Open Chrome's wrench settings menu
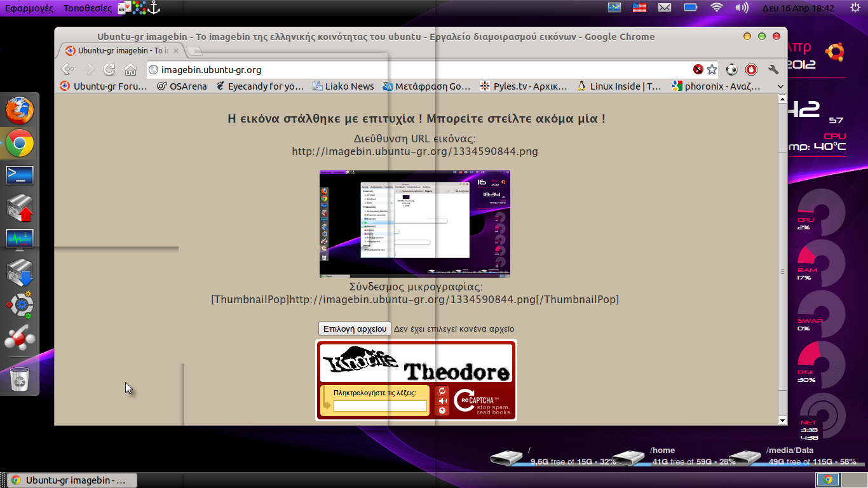The height and width of the screenshot is (488, 868). tap(773, 70)
